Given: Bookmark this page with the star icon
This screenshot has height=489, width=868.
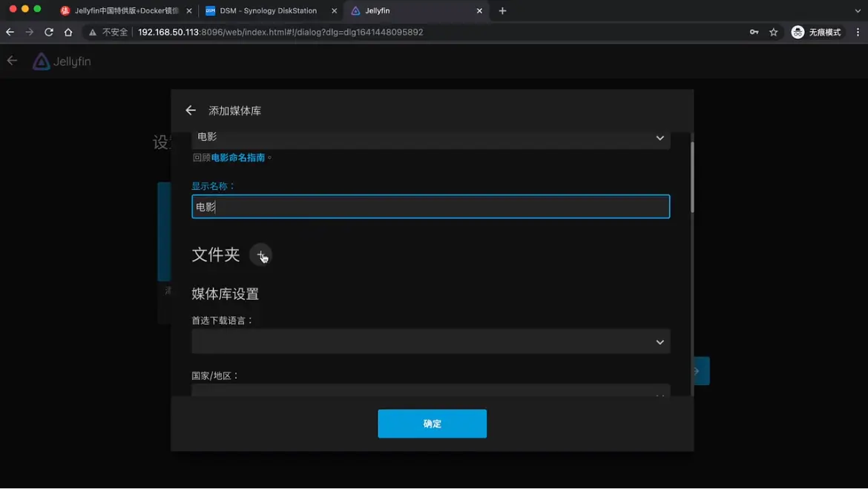Looking at the screenshot, I should click(774, 32).
